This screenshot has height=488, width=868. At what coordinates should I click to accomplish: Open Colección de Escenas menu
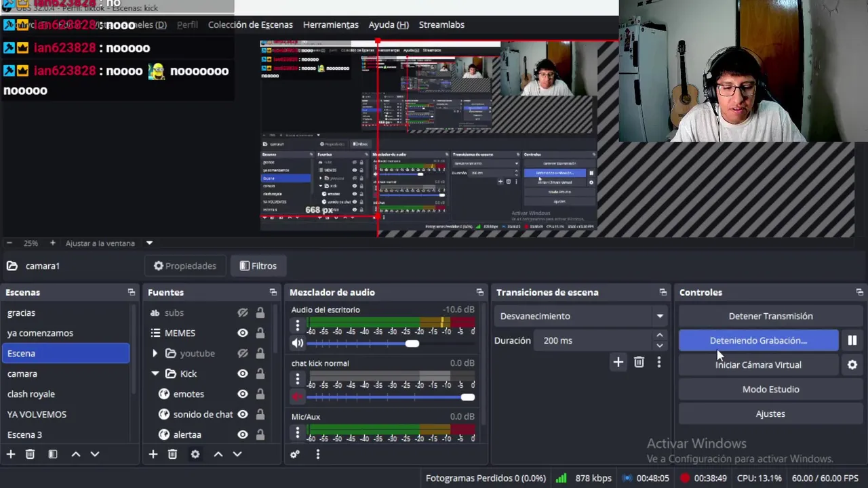click(250, 24)
